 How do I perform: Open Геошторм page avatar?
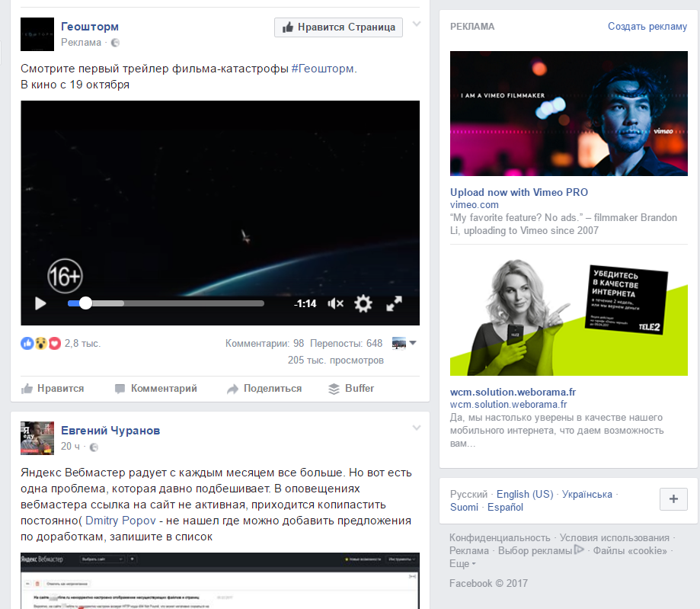37,34
